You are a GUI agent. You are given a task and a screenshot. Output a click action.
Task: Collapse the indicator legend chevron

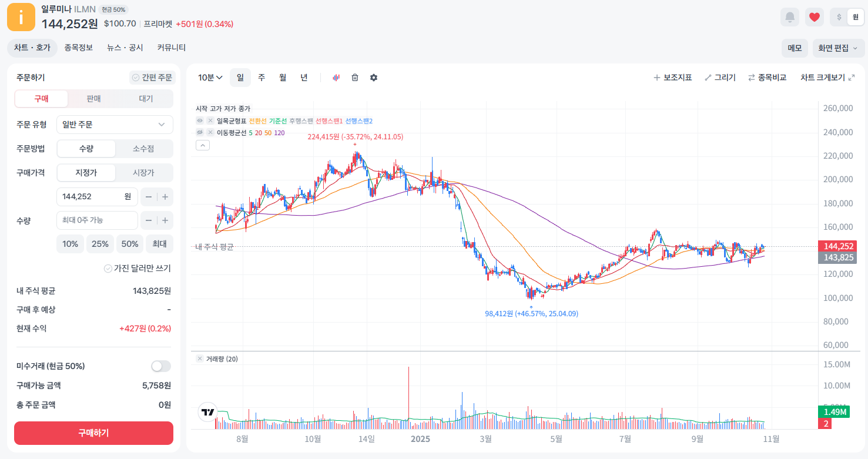point(203,145)
